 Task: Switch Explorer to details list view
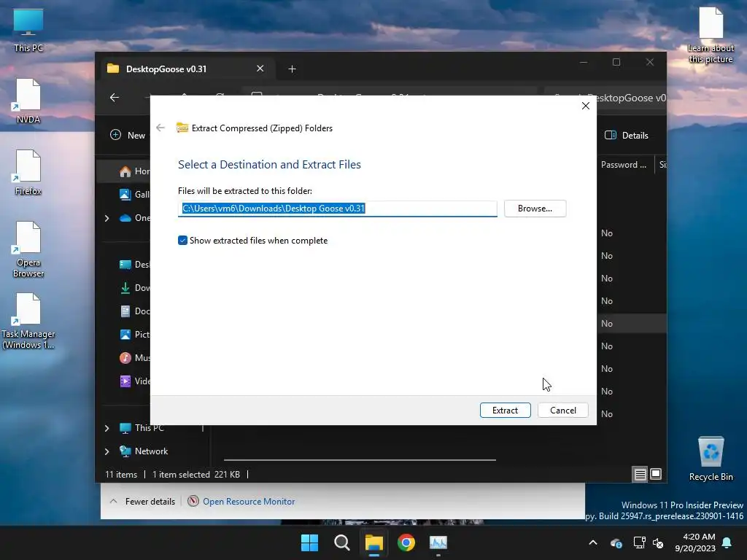tap(640, 474)
